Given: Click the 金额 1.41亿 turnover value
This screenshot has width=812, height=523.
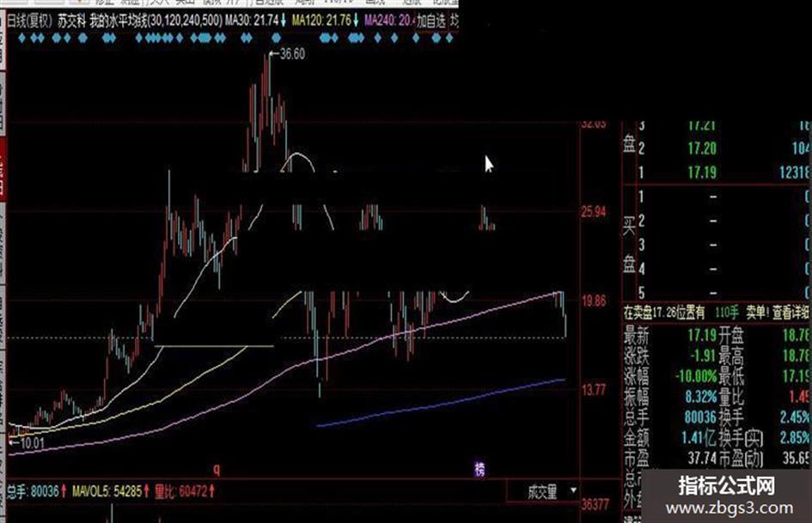Looking at the screenshot, I should click(699, 438).
